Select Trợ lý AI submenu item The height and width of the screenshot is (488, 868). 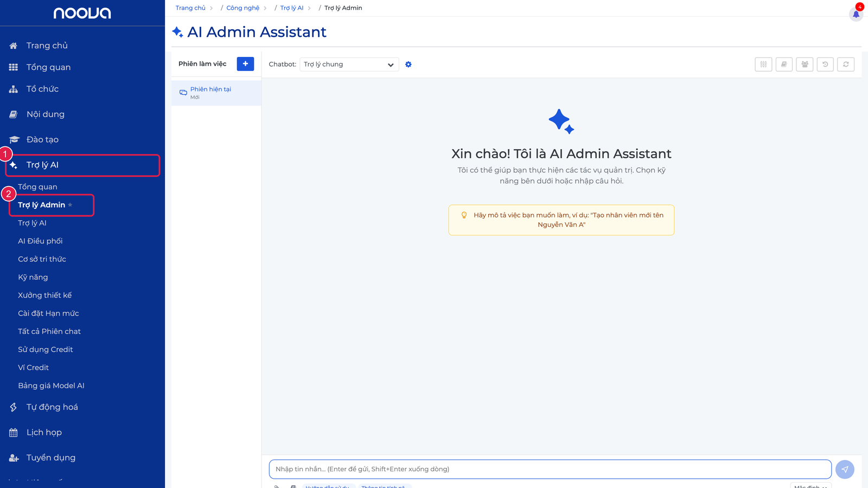pos(32,223)
